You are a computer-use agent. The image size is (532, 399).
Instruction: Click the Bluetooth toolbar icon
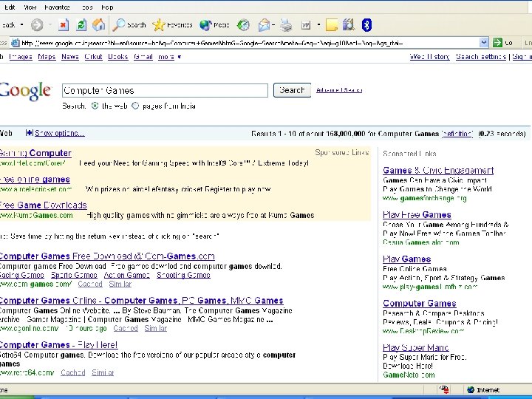point(366,25)
